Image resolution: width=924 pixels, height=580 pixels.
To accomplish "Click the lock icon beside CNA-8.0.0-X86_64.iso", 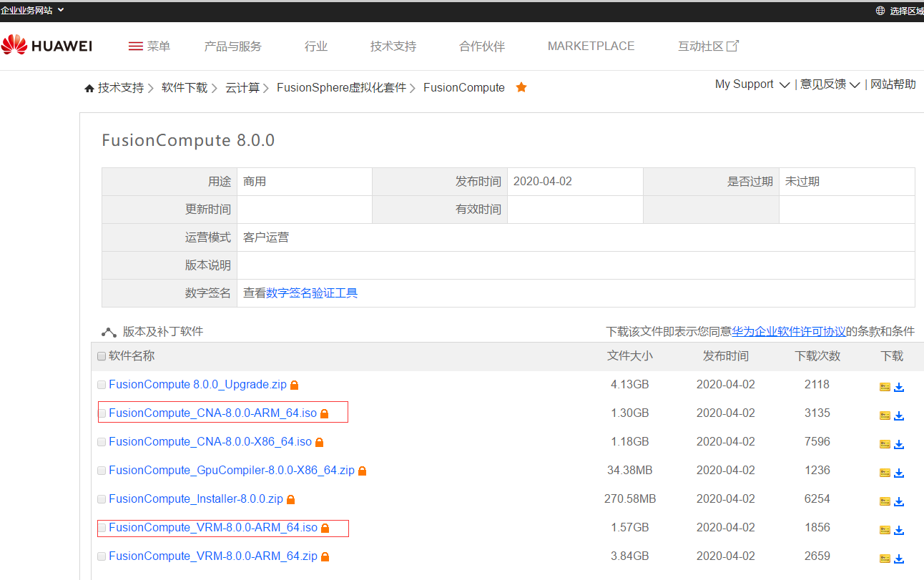I will tap(319, 442).
